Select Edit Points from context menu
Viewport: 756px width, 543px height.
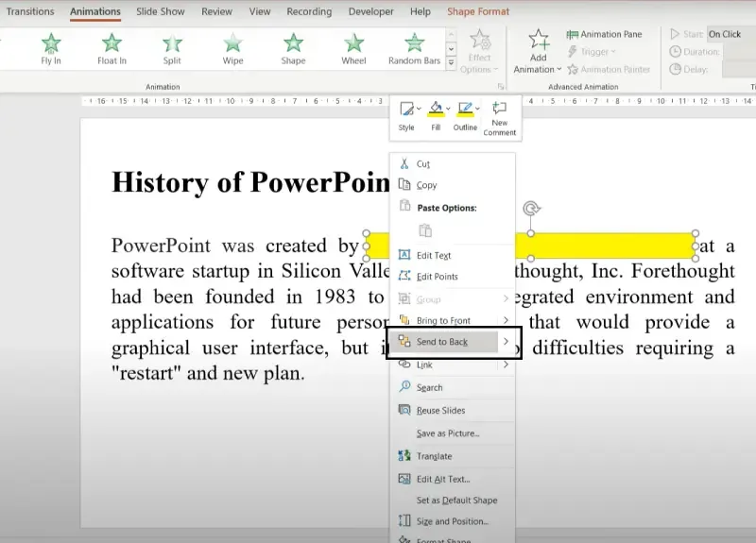pos(453,277)
